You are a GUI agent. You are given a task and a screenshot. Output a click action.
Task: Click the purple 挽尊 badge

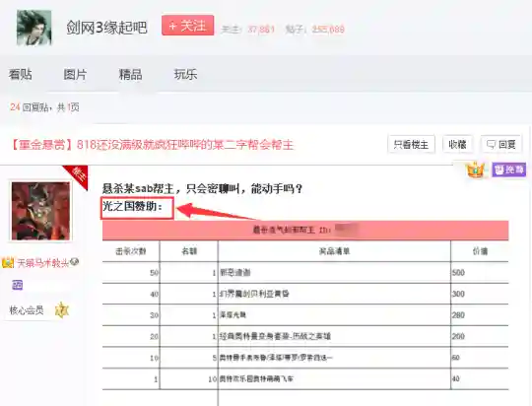509,169
